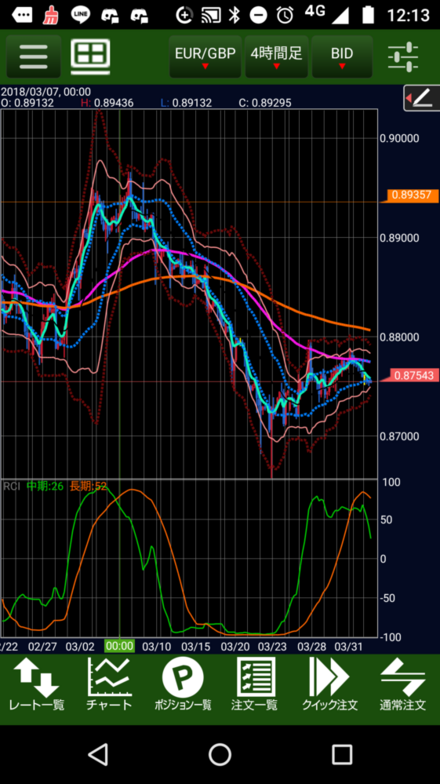Activate the drawing pencil tool
This screenshot has width=440, height=784.
tap(422, 98)
